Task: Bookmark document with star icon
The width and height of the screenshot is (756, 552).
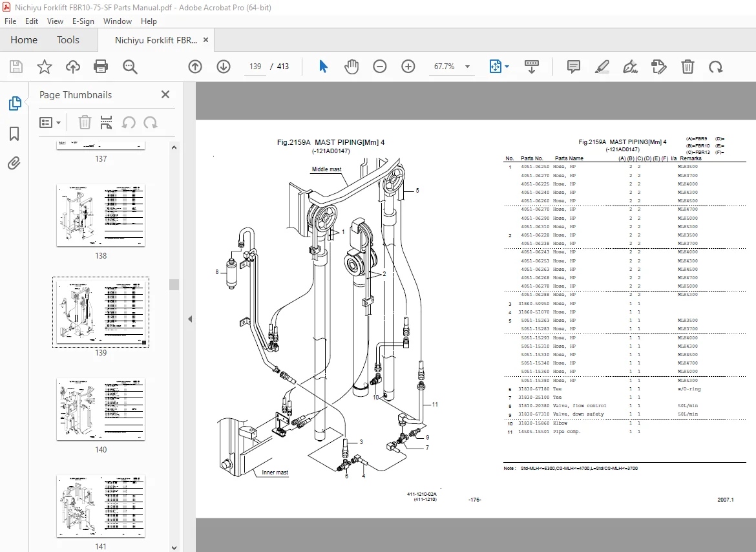Action: point(45,67)
